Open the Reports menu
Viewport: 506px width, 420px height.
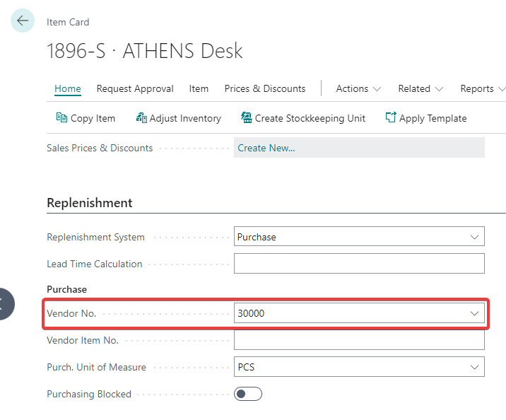click(482, 88)
